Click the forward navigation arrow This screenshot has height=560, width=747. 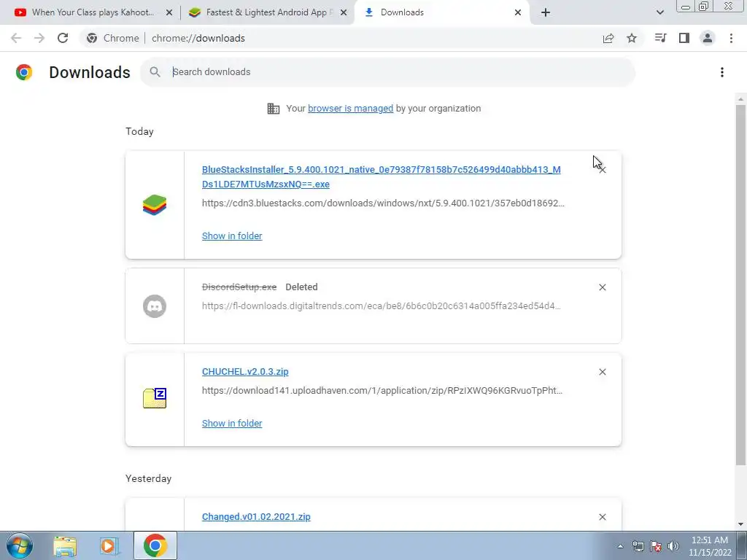tap(39, 38)
